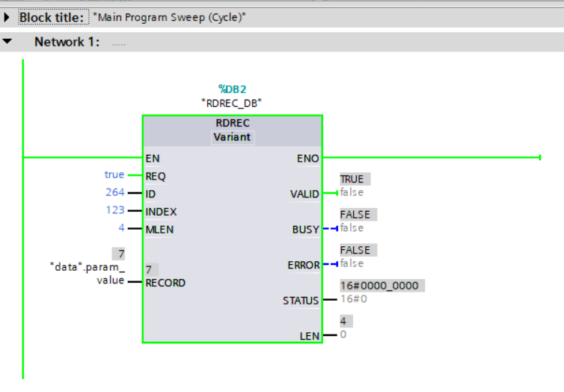Click the Network 1 comment placeholder dots
Screen dimensions: 564x392
(119, 43)
